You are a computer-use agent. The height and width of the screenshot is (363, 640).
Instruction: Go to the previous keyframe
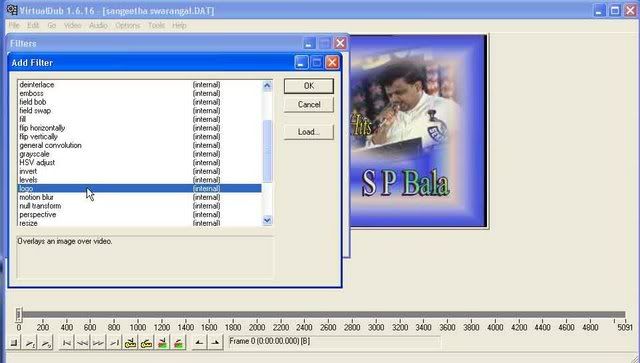tap(130, 343)
